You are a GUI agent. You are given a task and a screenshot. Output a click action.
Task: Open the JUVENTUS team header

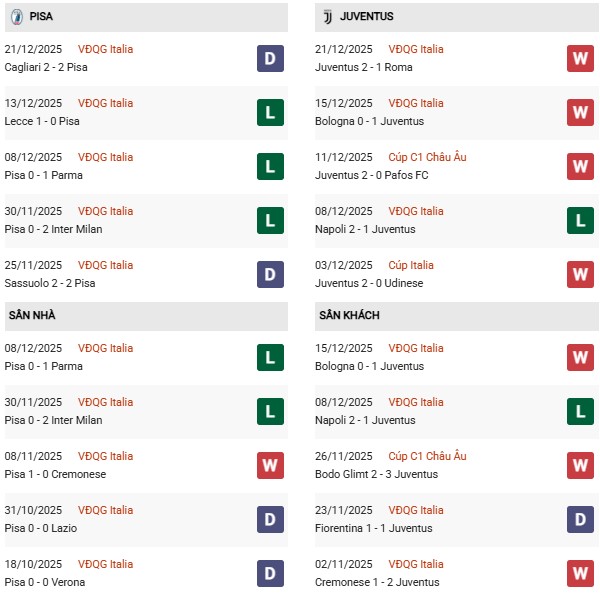point(366,17)
